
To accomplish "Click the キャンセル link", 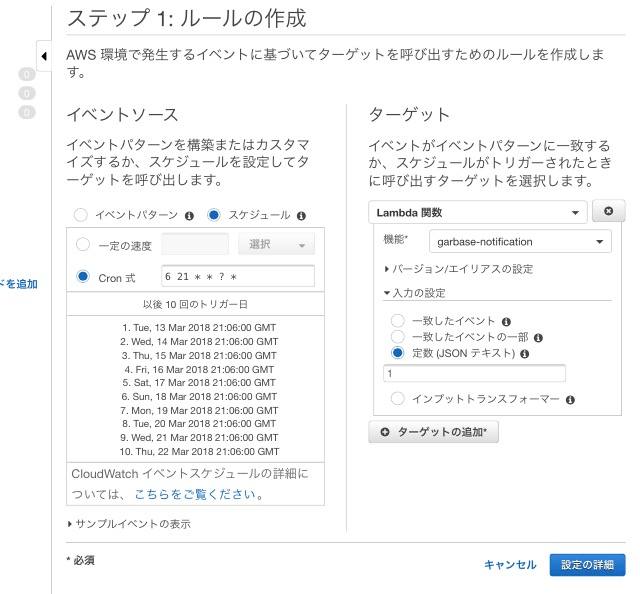I will tap(510, 565).
